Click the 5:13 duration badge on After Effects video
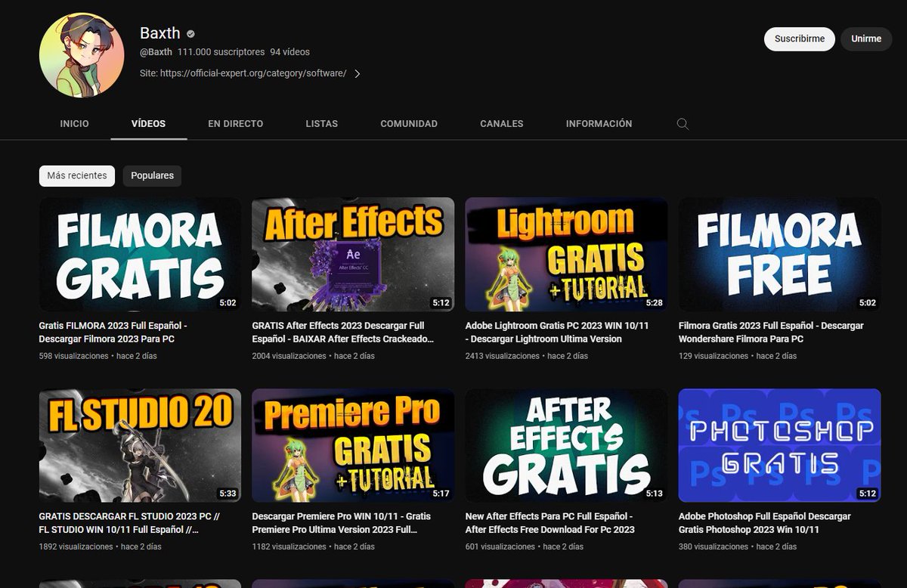 pyautogui.click(x=654, y=494)
